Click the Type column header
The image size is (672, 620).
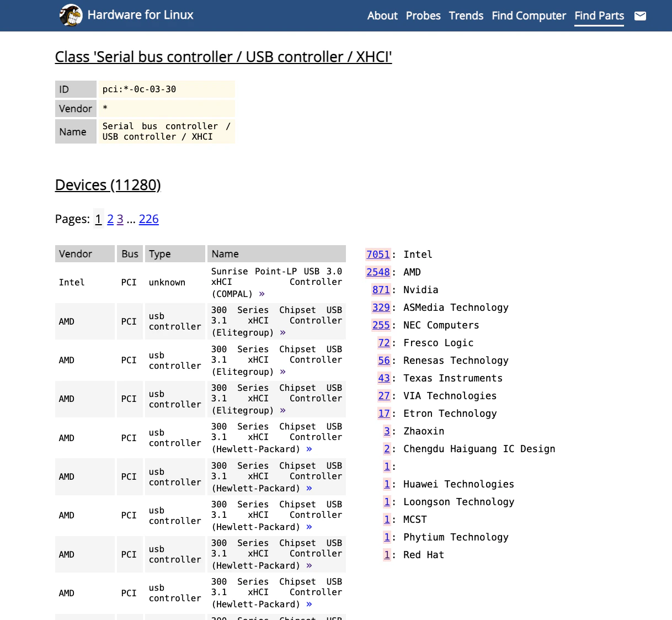click(x=175, y=254)
